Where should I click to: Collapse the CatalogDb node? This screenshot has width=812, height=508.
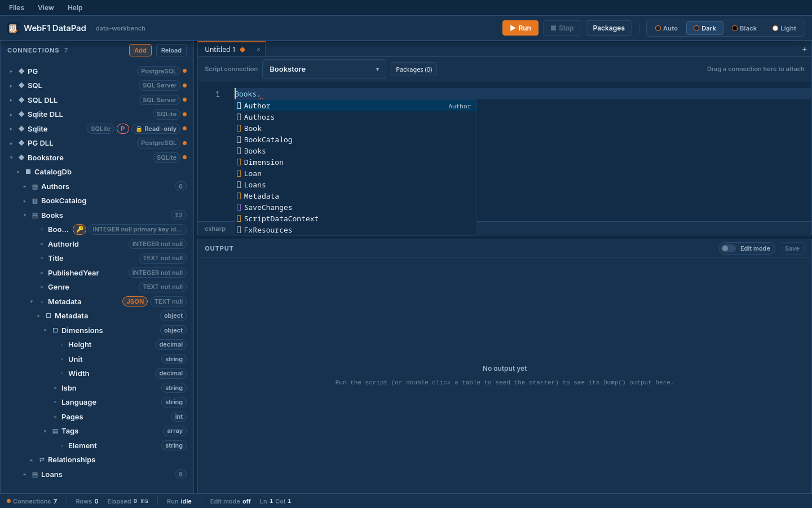coord(17,172)
